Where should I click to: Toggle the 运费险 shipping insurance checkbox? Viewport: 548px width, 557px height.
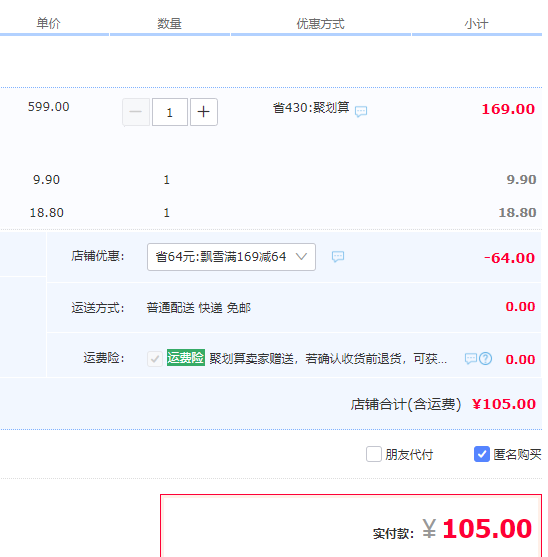pos(155,359)
